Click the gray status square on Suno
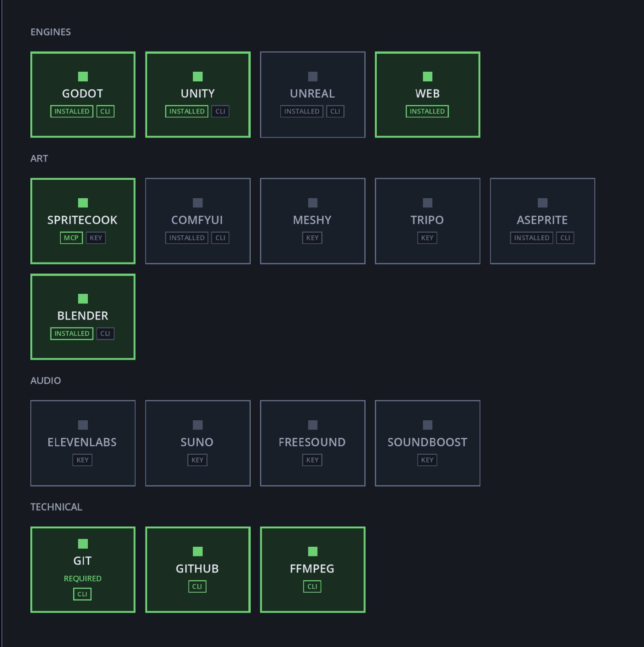This screenshot has height=647, width=644. coord(198,425)
